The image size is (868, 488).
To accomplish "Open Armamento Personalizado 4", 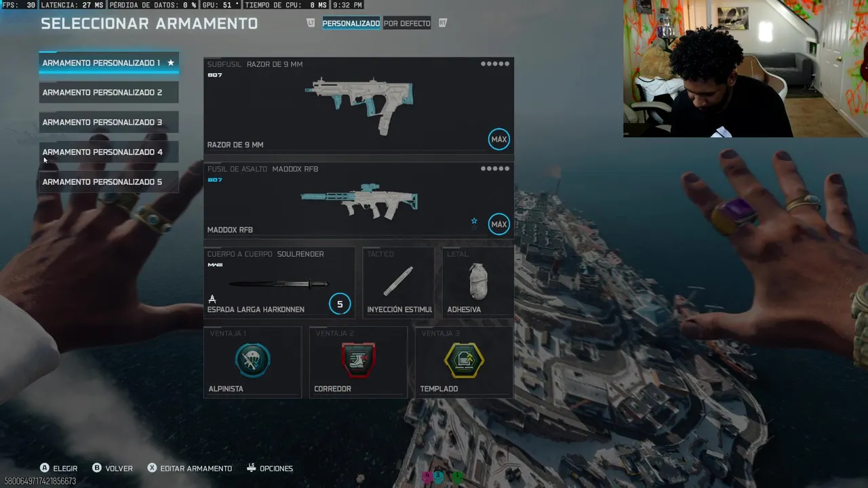I will click(108, 152).
